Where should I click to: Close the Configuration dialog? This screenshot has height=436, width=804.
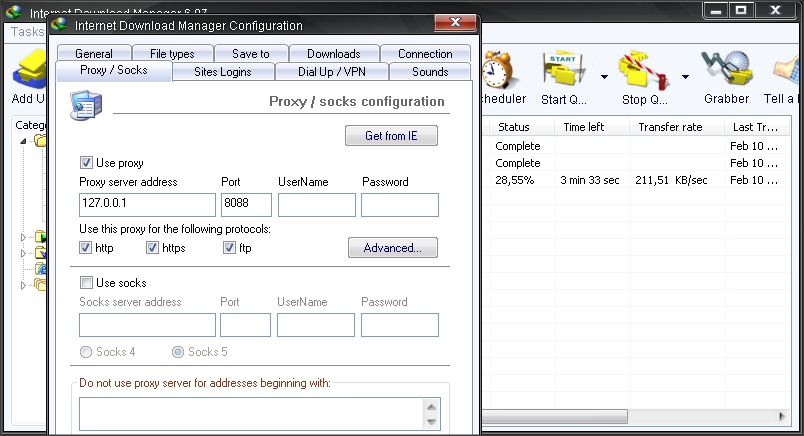(x=455, y=22)
